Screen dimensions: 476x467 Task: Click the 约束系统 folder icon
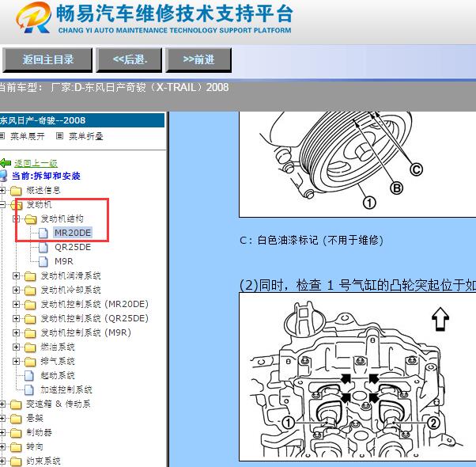coord(16,461)
